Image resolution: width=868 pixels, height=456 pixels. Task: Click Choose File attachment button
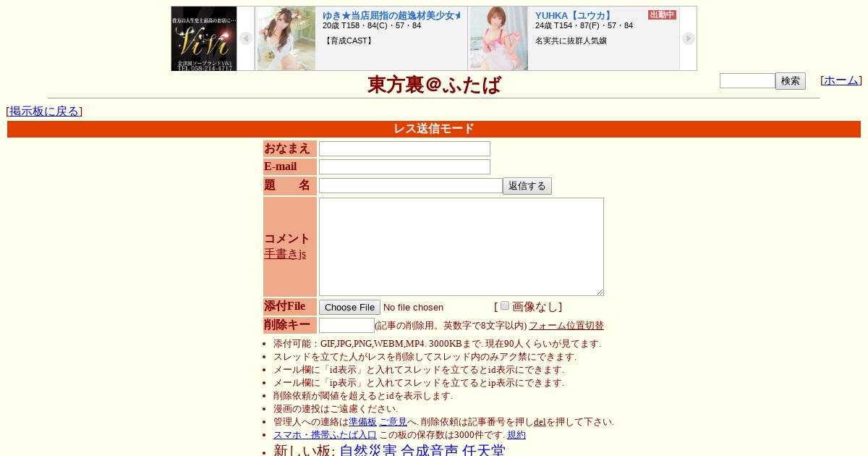tap(349, 308)
